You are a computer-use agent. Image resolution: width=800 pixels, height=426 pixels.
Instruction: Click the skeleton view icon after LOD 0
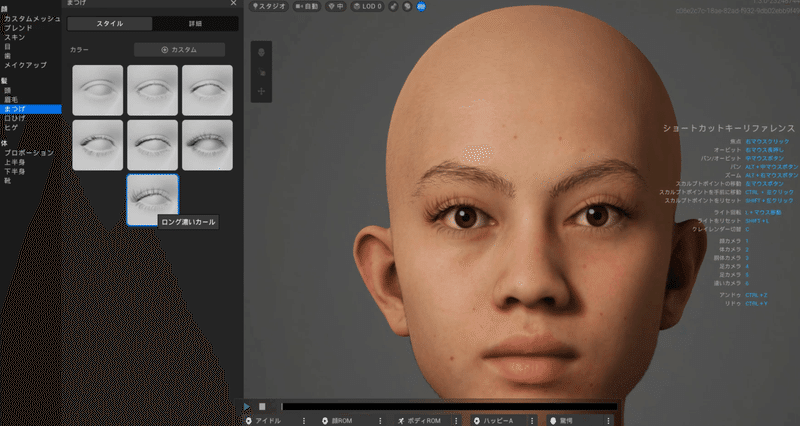click(393, 6)
